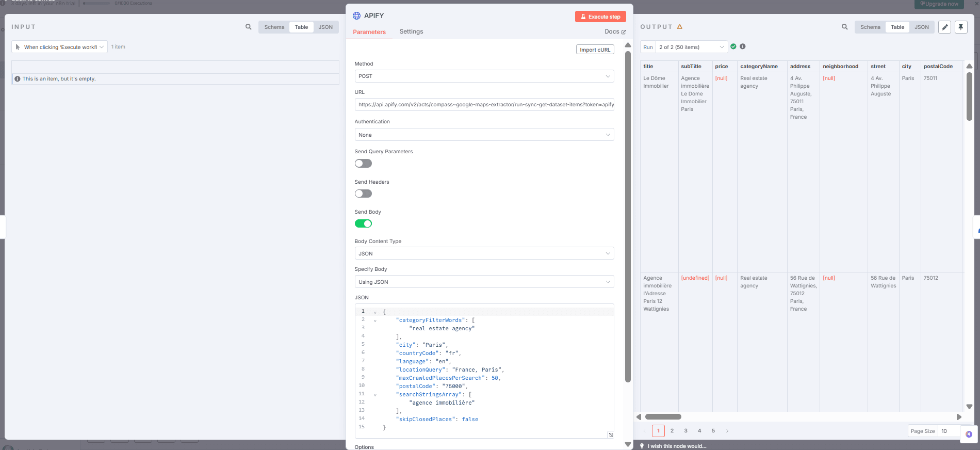Go to output page 5

click(713, 431)
